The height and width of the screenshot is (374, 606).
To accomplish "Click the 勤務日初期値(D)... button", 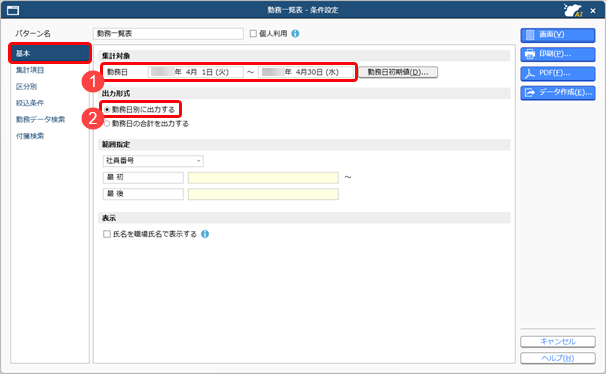I will pos(398,72).
